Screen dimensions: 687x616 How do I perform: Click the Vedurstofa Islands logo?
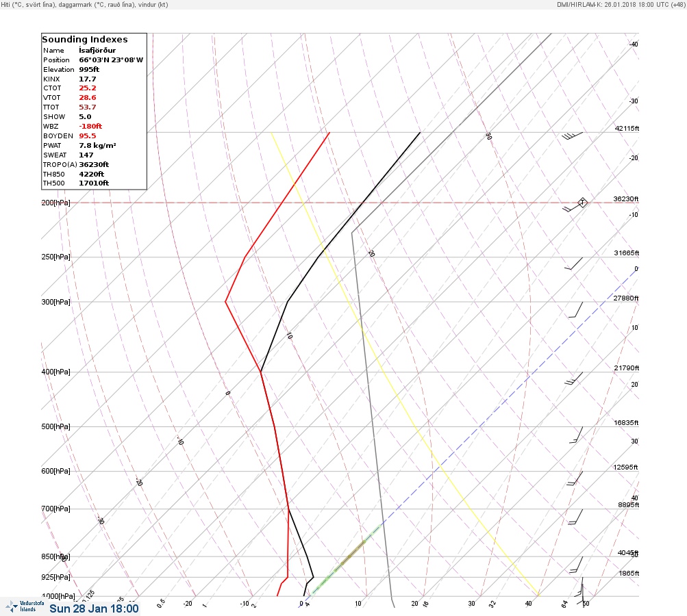25,606
